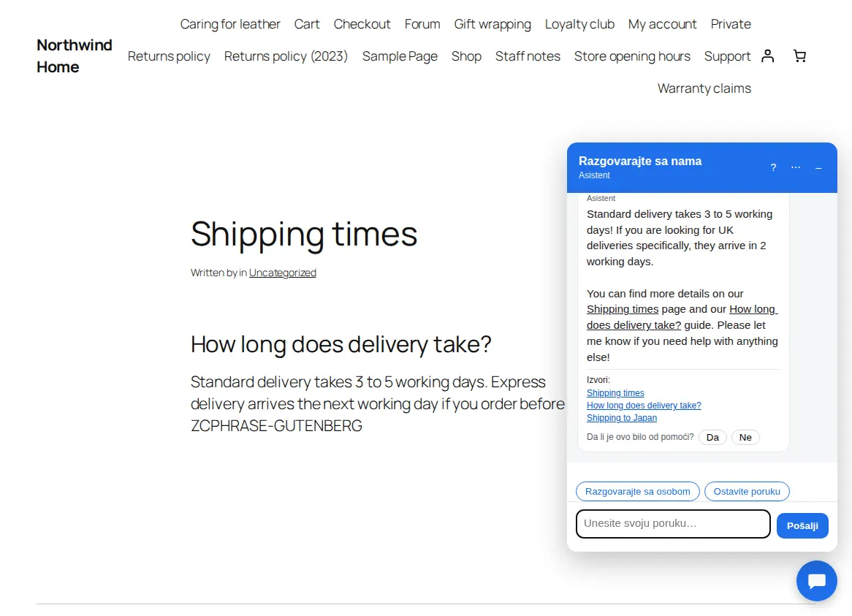
Task: Answer 'Da' to helpfulness question
Action: click(x=712, y=437)
